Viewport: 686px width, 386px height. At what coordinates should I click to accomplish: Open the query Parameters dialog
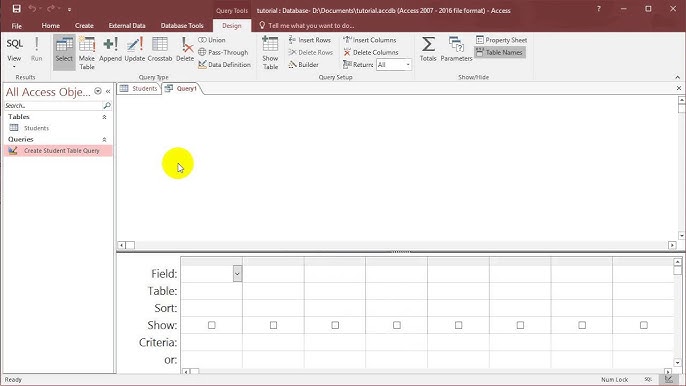456,49
